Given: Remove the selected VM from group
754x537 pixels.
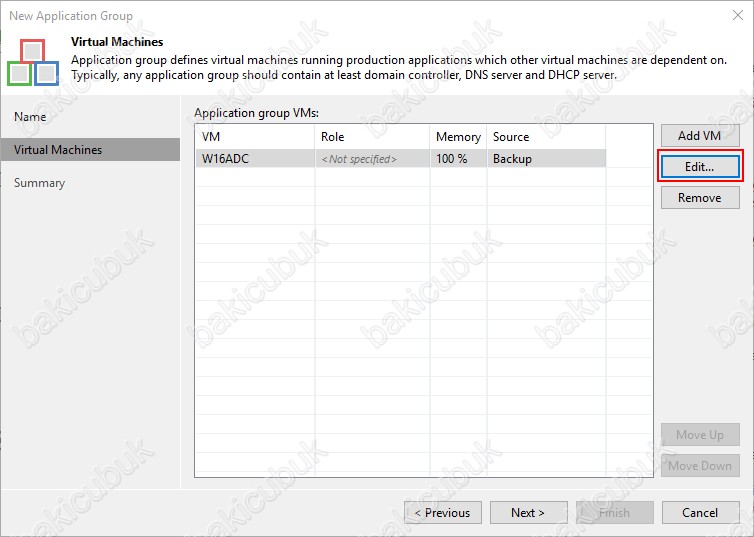Looking at the screenshot, I should (699, 198).
